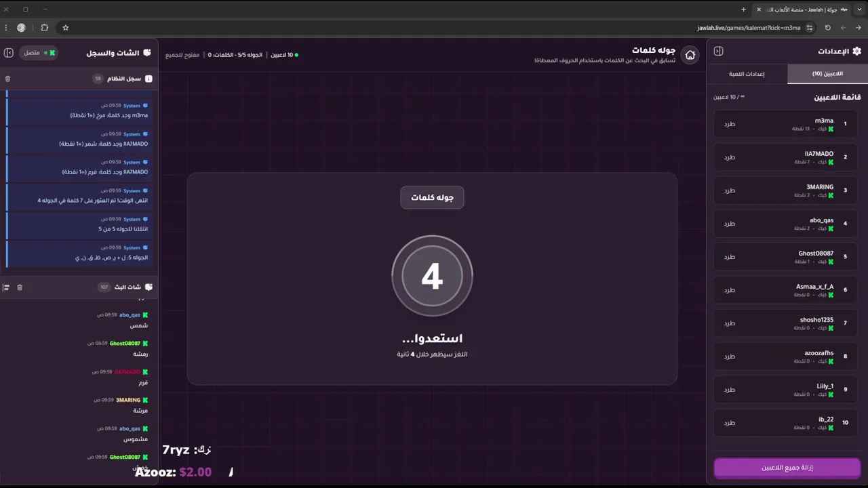Kick player Ghost08087 with طرد
This screenshot has height=488, width=868.
(729, 257)
